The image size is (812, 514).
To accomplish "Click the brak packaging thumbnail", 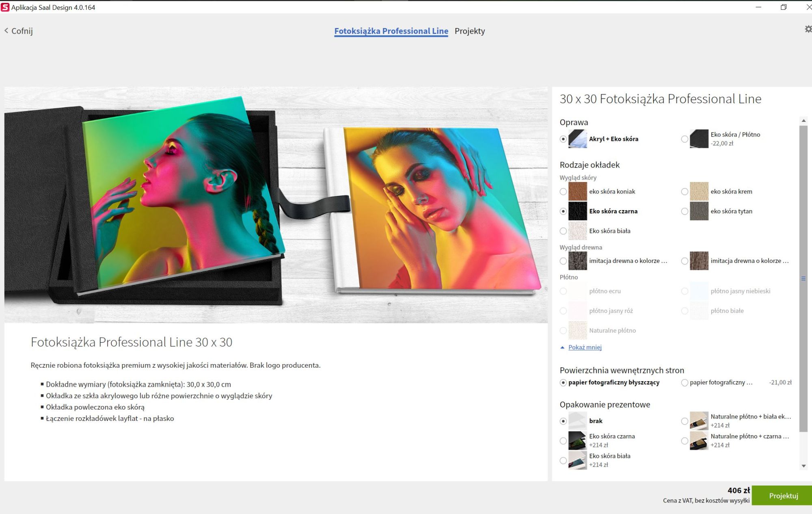I will click(577, 421).
